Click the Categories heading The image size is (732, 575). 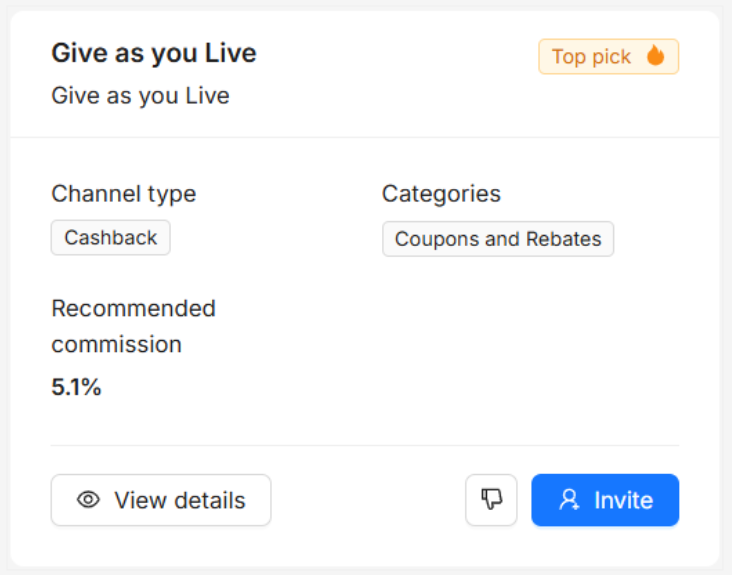click(x=441, y=193)
